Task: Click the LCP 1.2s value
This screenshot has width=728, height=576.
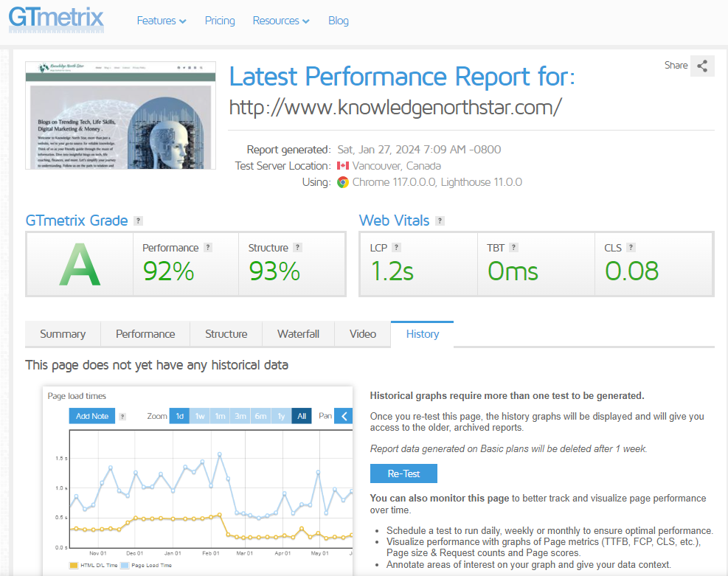Action: pos(392,271)
